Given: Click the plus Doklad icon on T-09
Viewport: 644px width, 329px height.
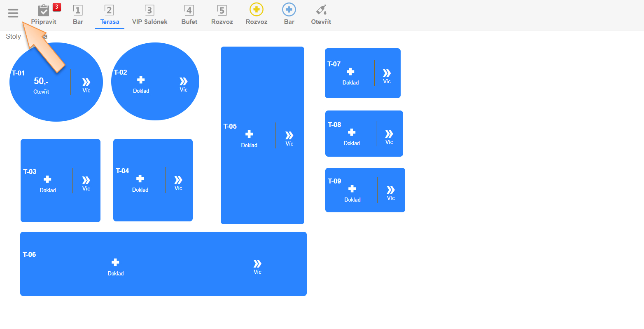Looking at the screenshot, I should pos(352,189).
